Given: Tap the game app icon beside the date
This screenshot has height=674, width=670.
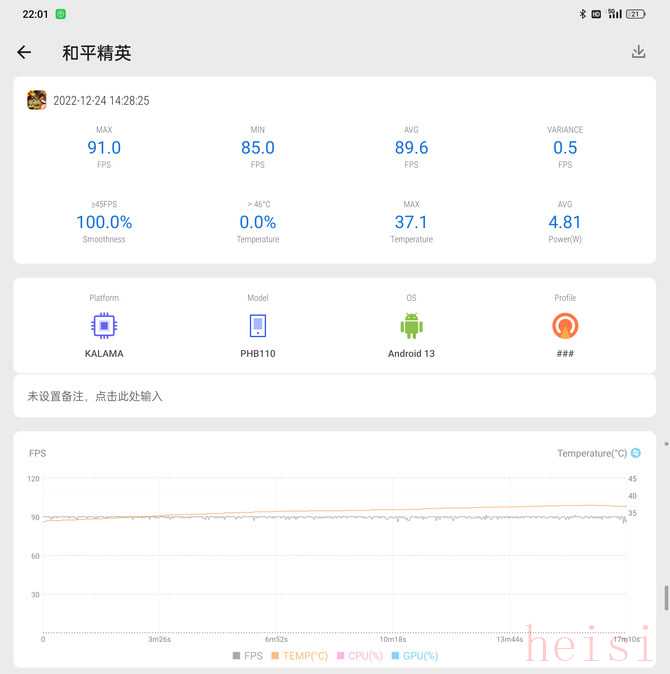Looking at the screenshot, I should (x=37, y=100).
